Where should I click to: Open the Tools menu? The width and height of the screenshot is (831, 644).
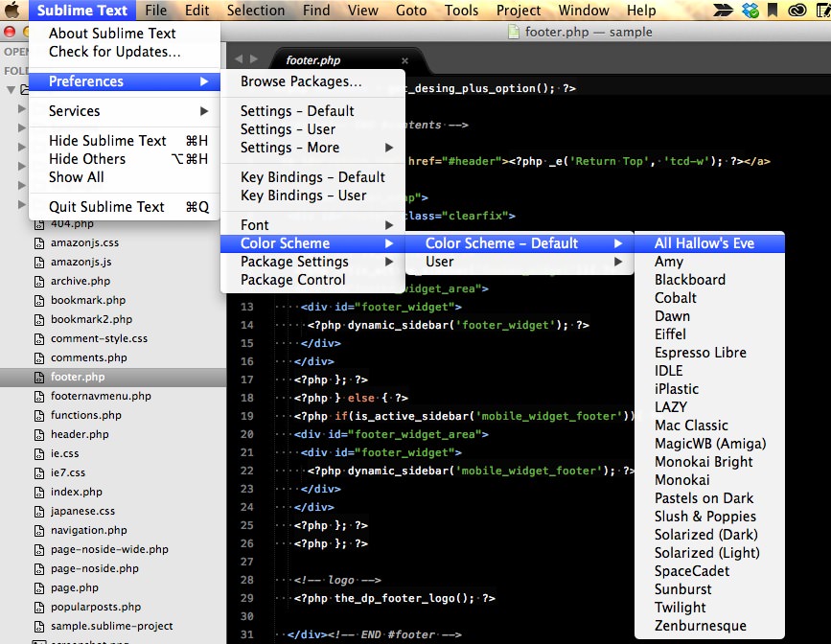[462, 11]
